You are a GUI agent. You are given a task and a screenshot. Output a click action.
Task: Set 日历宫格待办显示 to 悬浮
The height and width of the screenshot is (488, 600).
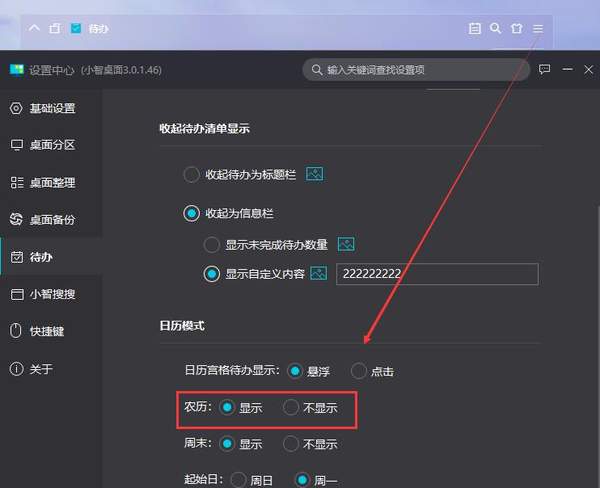coord(295,370)
